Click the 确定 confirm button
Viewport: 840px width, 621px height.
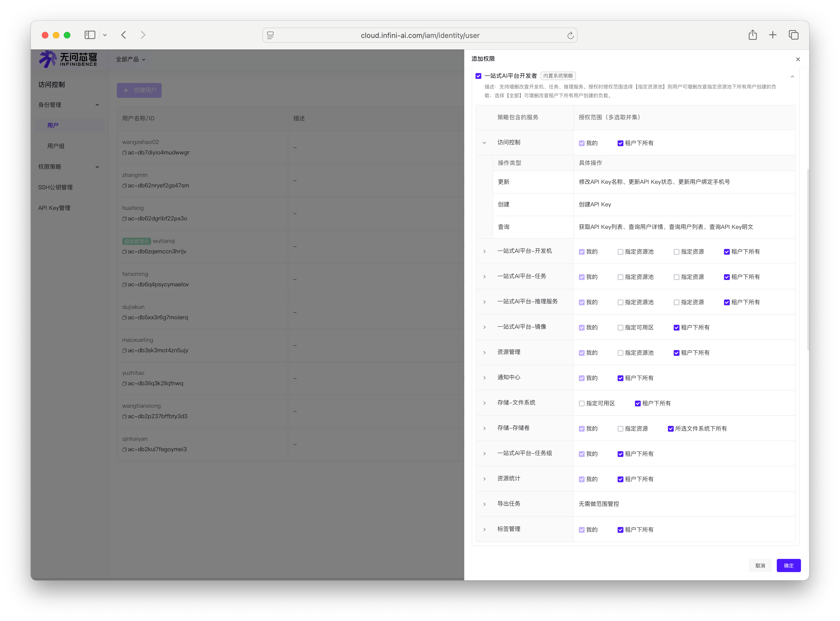[x=789, y=565]
